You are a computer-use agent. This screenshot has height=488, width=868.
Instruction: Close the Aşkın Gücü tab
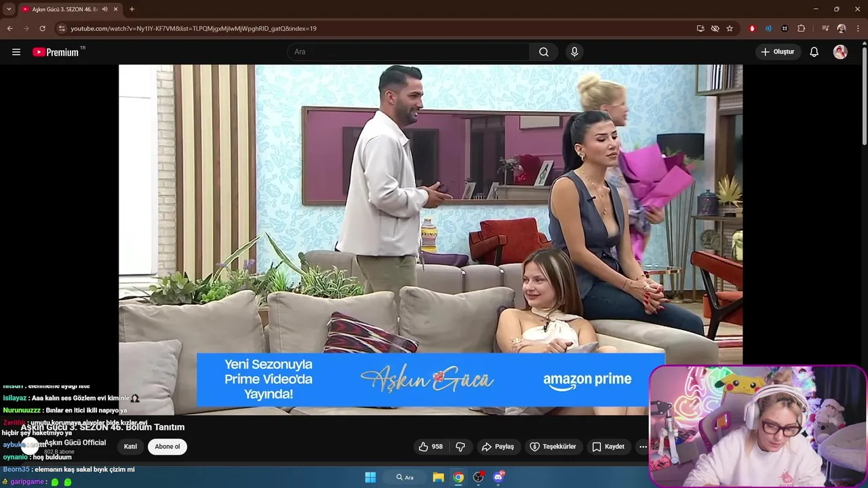tap(116, 9)
